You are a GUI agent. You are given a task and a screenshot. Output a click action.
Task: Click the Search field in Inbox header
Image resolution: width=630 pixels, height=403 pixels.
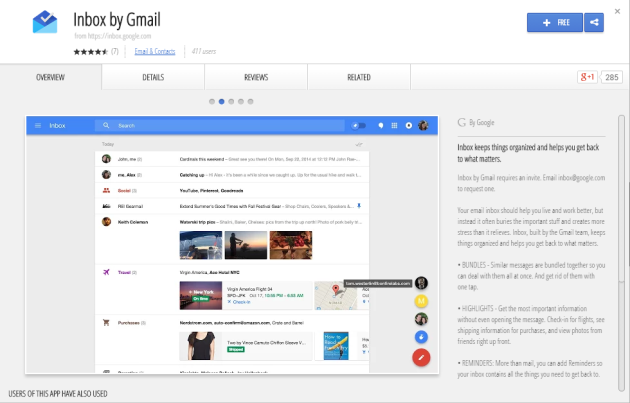tap(220, 126)
